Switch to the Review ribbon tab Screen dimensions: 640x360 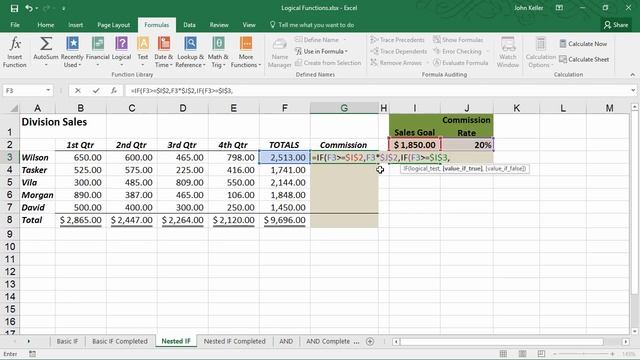219,25
